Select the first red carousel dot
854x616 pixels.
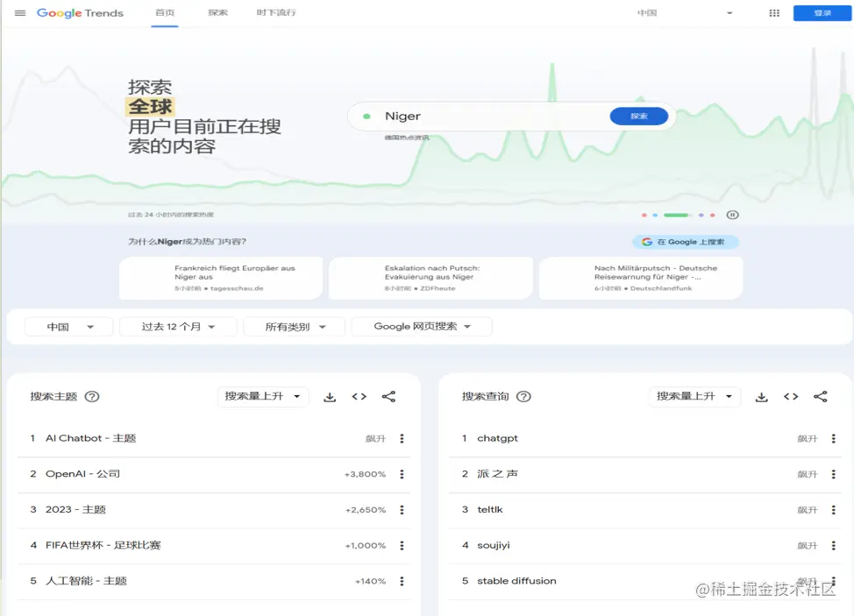point(644,216)
